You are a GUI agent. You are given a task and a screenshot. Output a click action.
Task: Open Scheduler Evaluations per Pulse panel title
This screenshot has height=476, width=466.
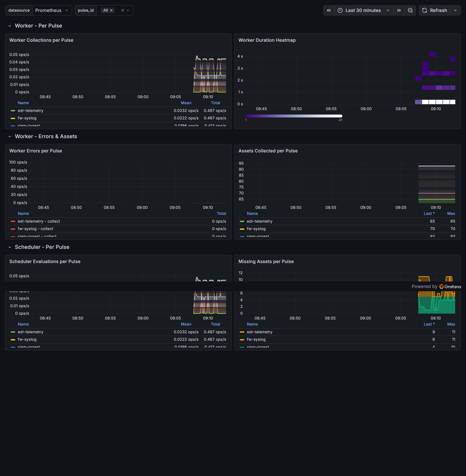(x=45, y=261)
